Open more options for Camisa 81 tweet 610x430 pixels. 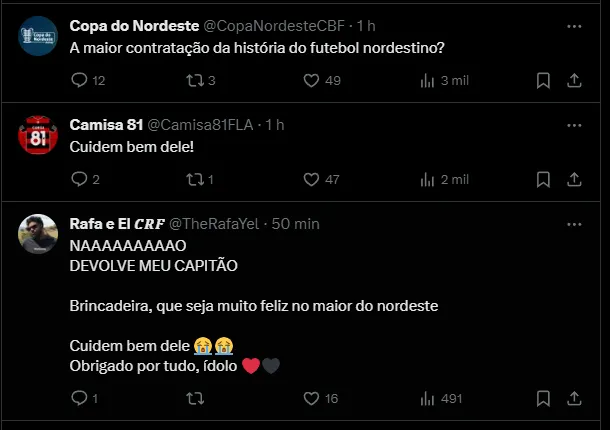[x=574, y=124]
